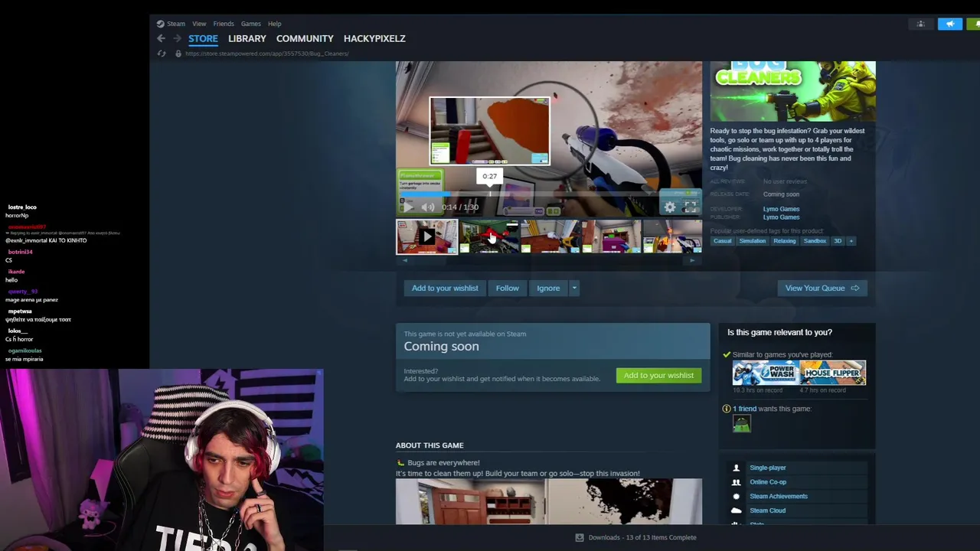The width and height of the screenshot is (980, 551).
Task: Go forward with Steam forward arrow
Action: click(x=177, y=38)
